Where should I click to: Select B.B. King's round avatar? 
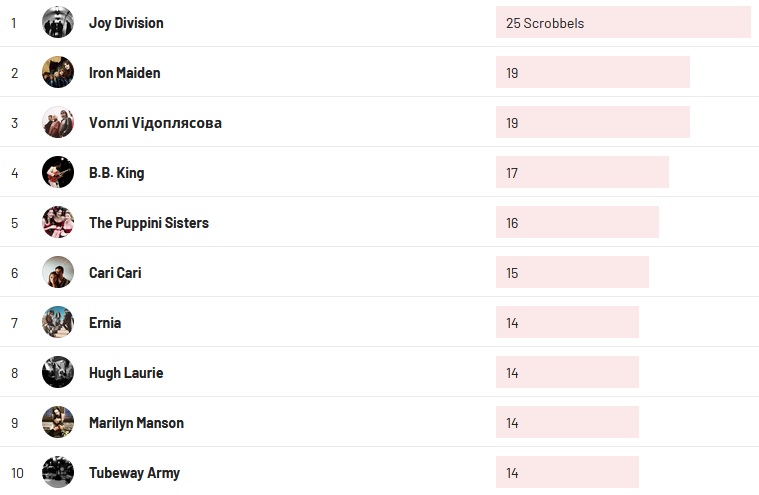tap(58, 172)
